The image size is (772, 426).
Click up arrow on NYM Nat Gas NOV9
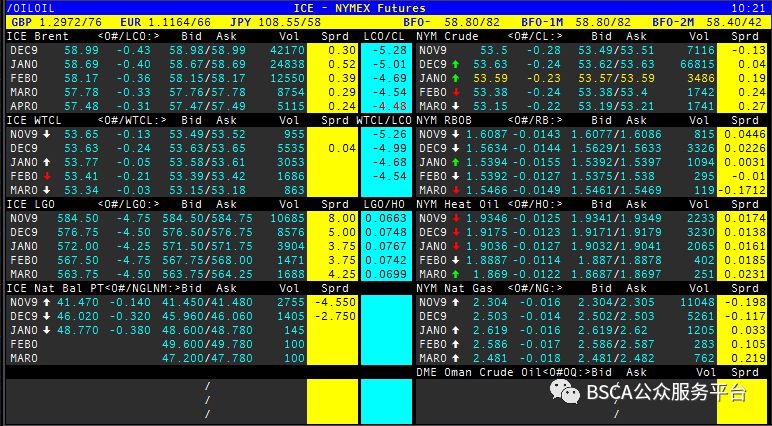click(x=455, y=302)
